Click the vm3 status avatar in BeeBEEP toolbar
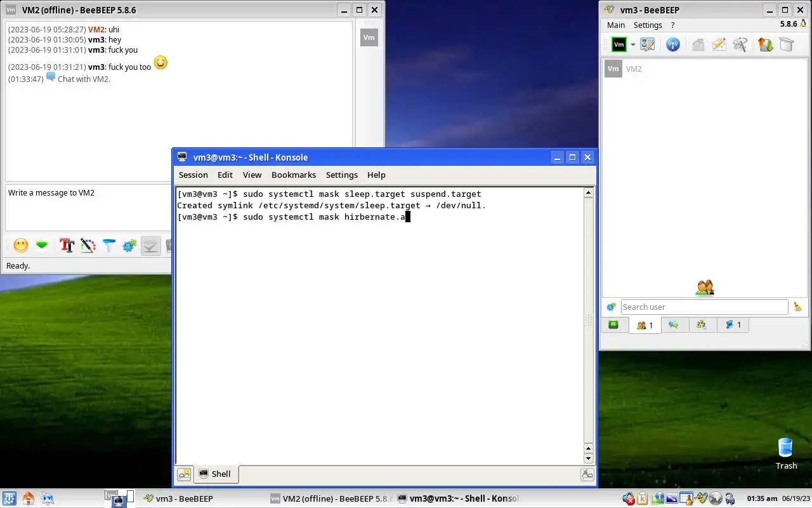 click(619, 44)
